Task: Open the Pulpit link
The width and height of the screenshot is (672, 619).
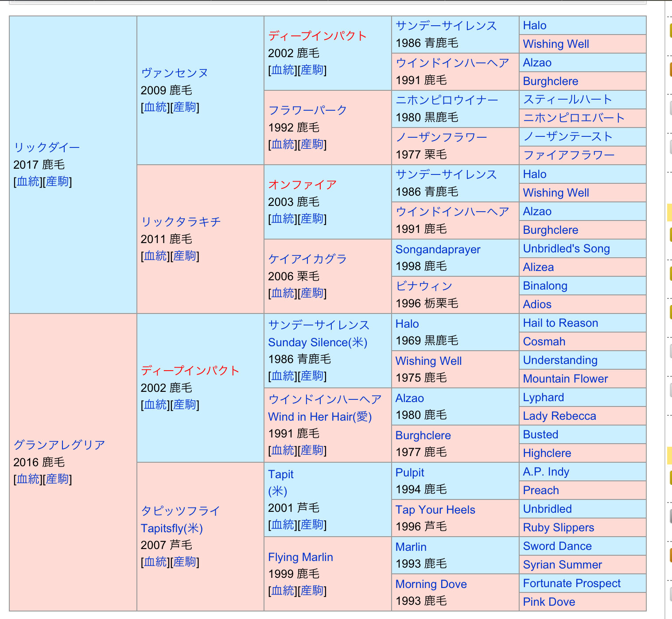Action: (x=410, y=472)
